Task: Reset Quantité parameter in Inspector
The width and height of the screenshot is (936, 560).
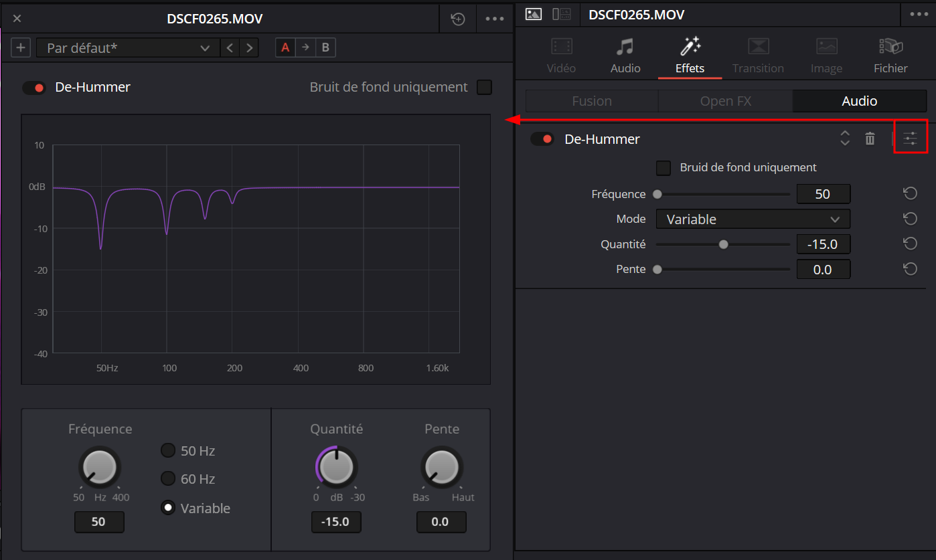Action: tap(910, 243)
